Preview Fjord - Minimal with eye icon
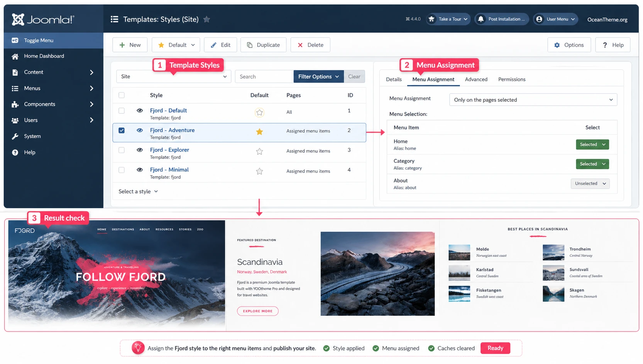643x364 pixels. (140, 170)
